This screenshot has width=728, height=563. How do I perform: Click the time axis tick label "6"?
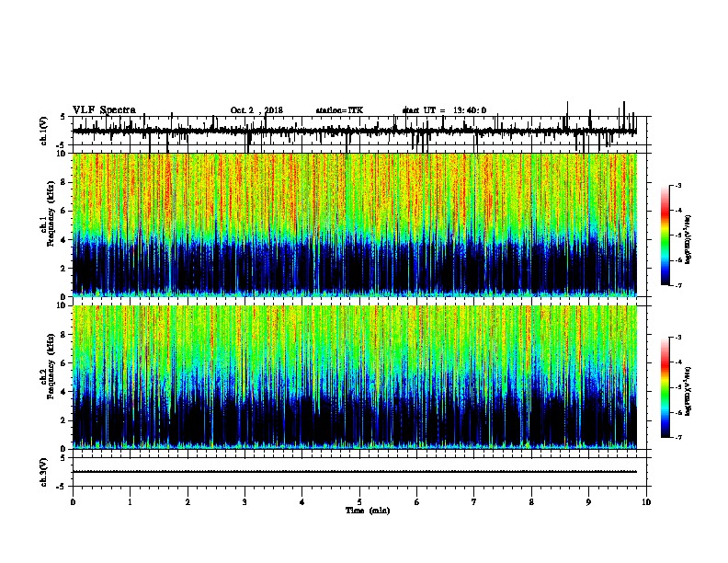tap(417, 502)
